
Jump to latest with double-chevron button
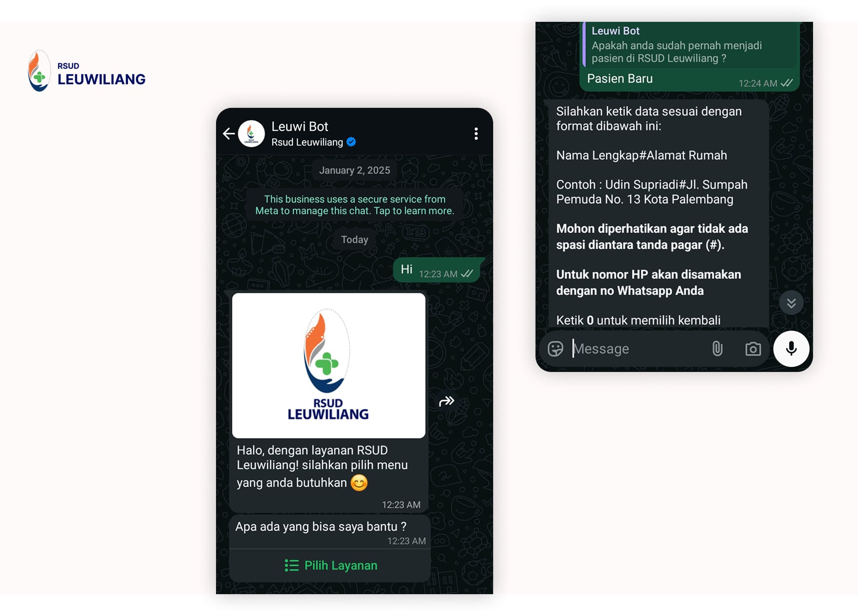click(791, 303)
